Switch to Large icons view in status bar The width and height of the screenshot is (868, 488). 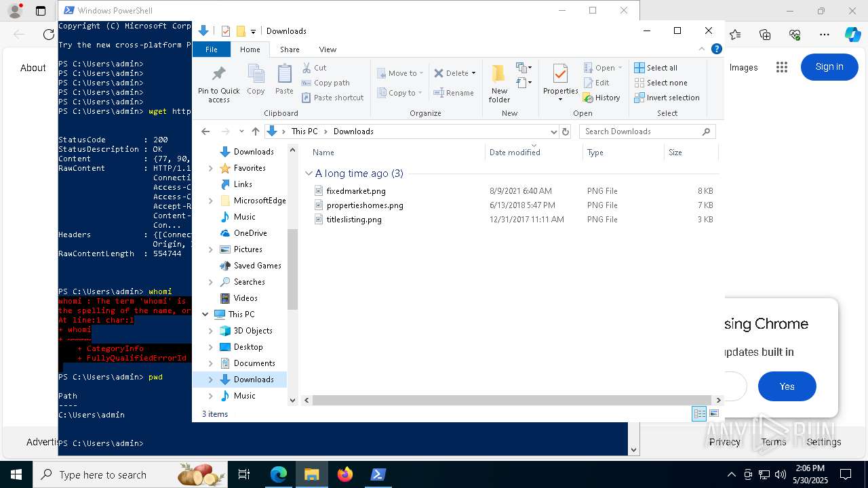[x=713, y=414]
